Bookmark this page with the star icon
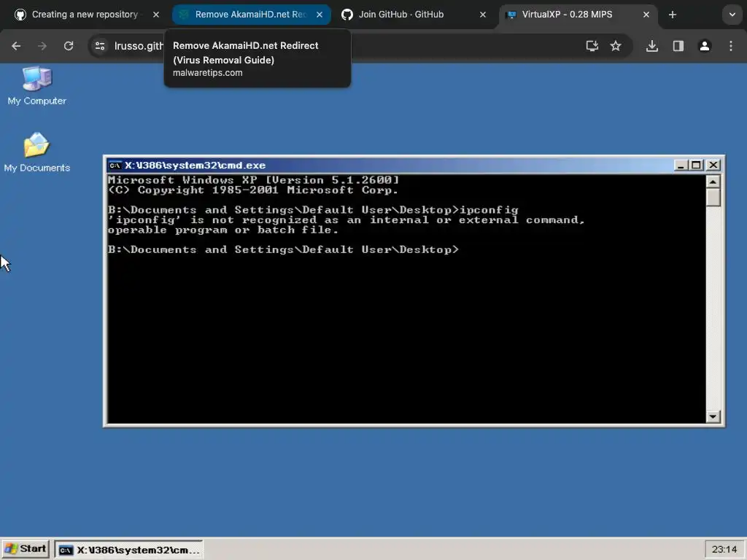This screenshot has width=747, height=560. pos(616,46)
